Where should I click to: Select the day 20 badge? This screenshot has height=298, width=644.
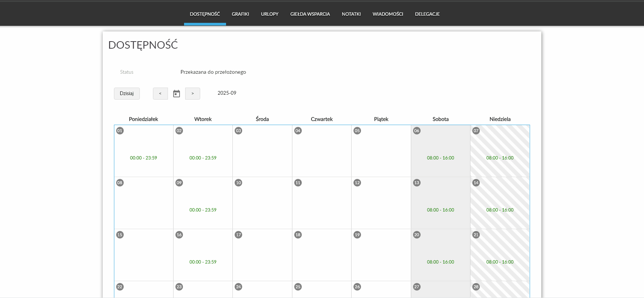pyautogui.click(x=417, y=235)
